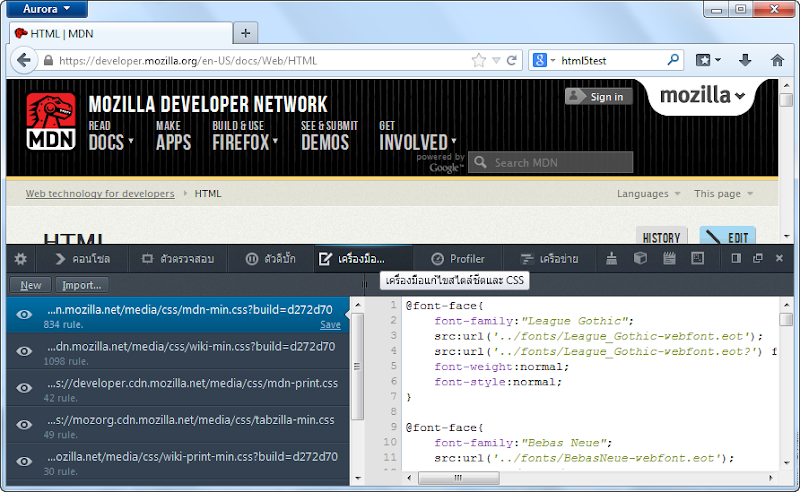Click the code editor horizontal scrollbar thumb
The image size is (800, 492).
[459, 478]
